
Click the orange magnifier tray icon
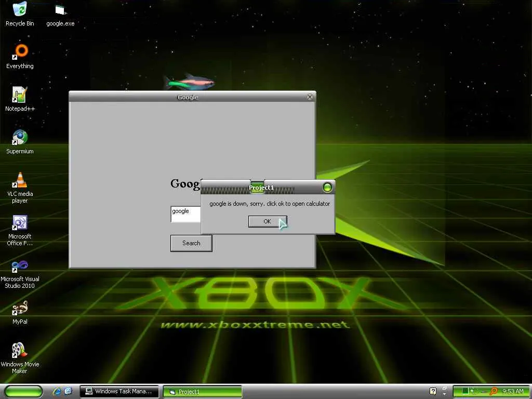coord(494,391)
